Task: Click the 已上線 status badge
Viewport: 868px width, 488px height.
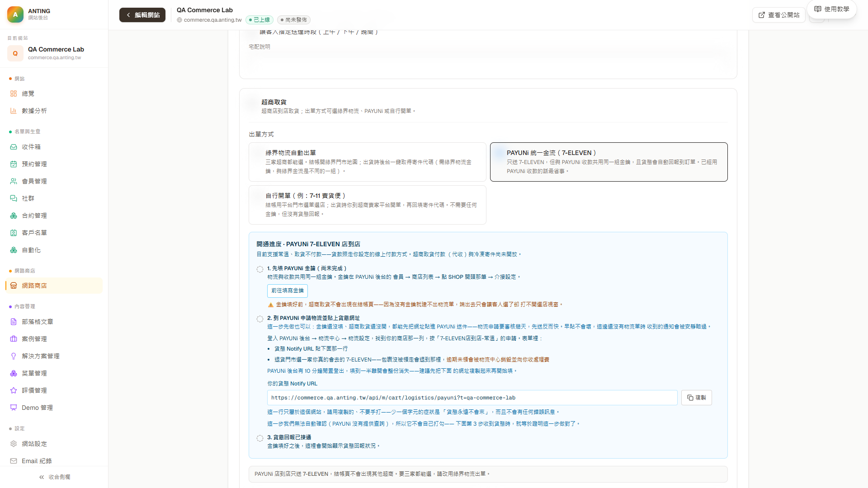Action: (259, 20)
